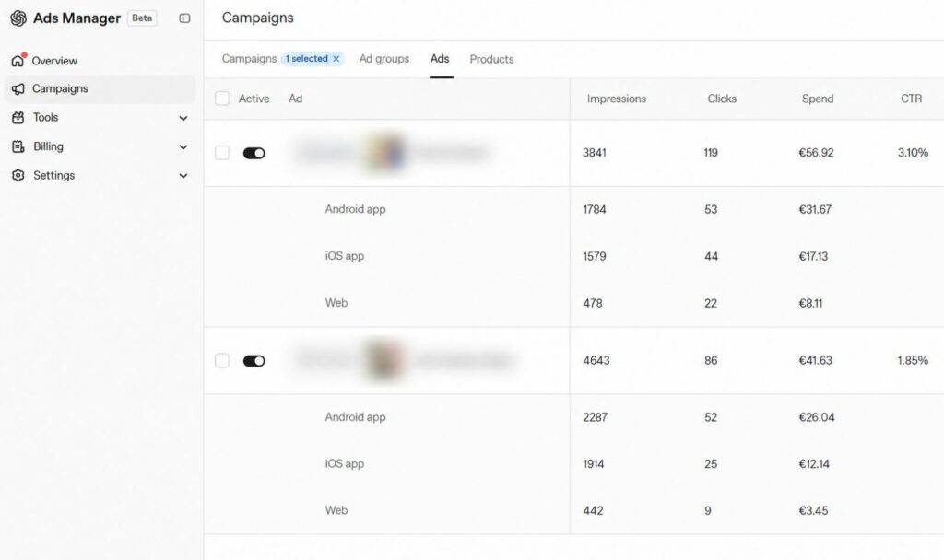Click the Settings gear icon
Viewport: 944px width, 560px height.
[18, 176]
